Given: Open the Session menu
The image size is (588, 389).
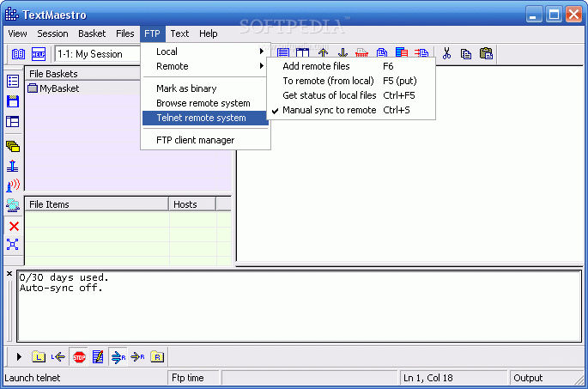Looking at the screenshot, I should pyautogui.click(x=52, y=33).
